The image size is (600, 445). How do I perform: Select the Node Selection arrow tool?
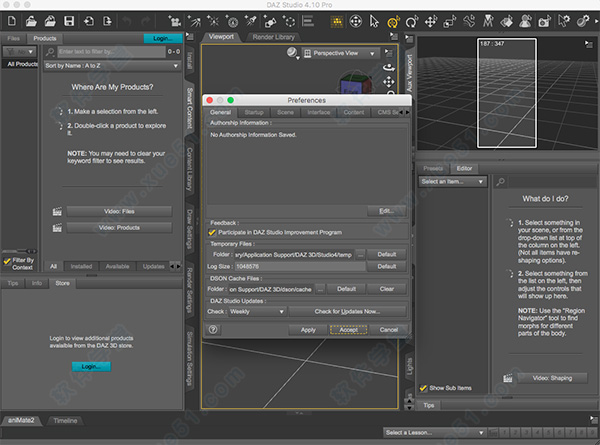(374, 21)
